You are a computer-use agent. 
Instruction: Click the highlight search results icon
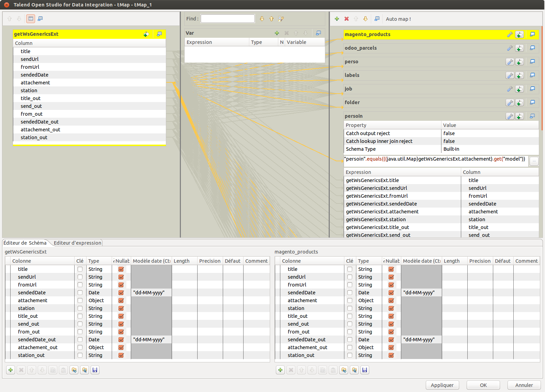tap(281, 19)
